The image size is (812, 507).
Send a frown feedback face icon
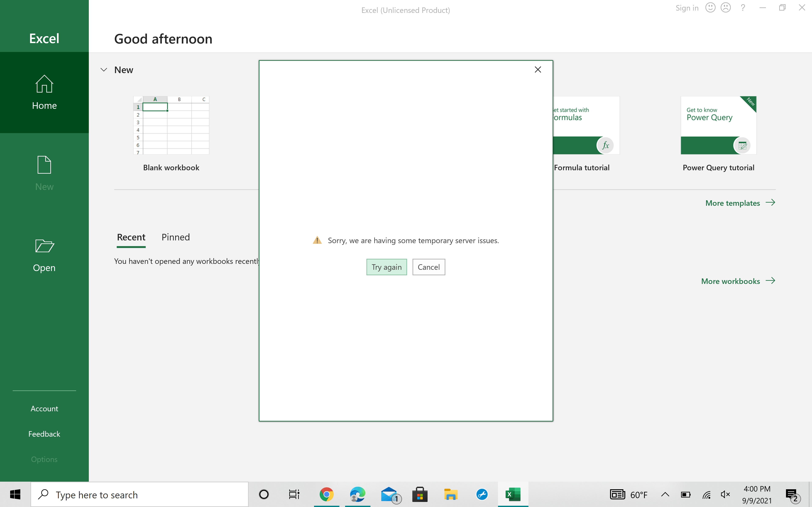(x=726, y=8)
